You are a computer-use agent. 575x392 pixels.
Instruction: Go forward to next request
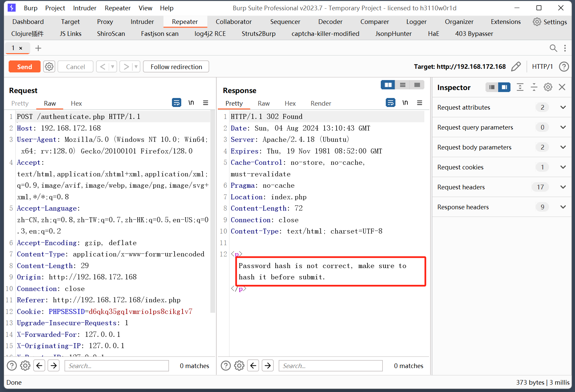click(x=126, y=67)
